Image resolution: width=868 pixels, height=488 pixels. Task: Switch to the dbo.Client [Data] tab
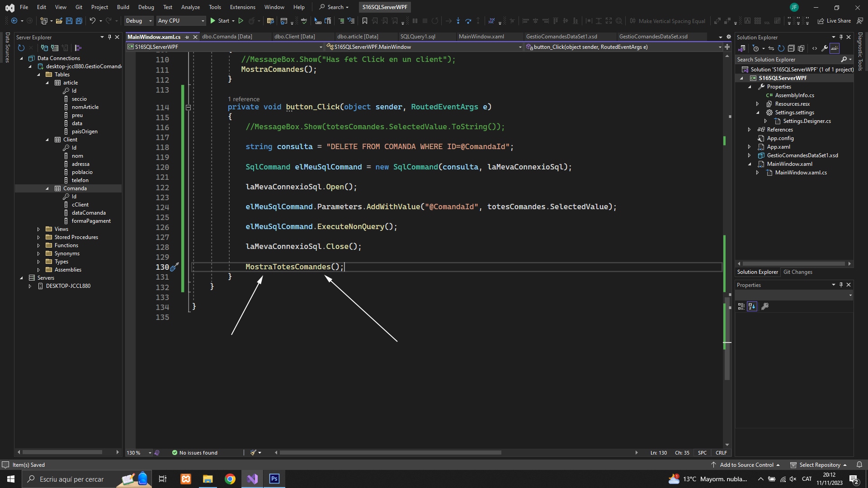(x=294, y=37)
